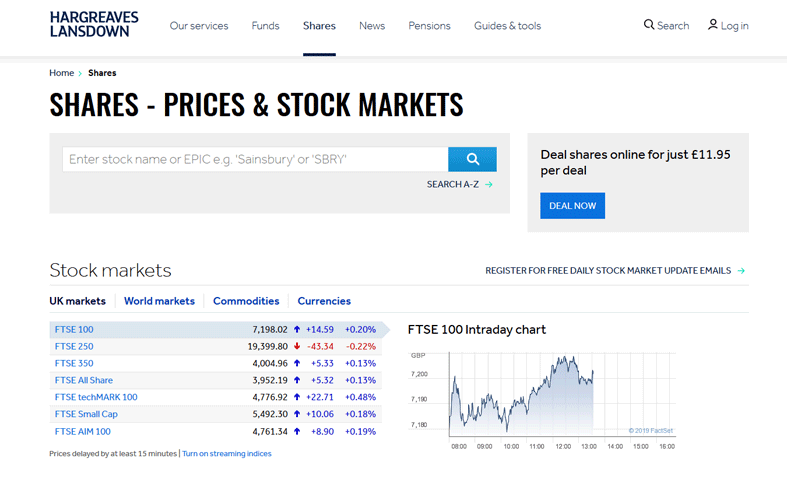Click the 3,952.19 price value

270,380
